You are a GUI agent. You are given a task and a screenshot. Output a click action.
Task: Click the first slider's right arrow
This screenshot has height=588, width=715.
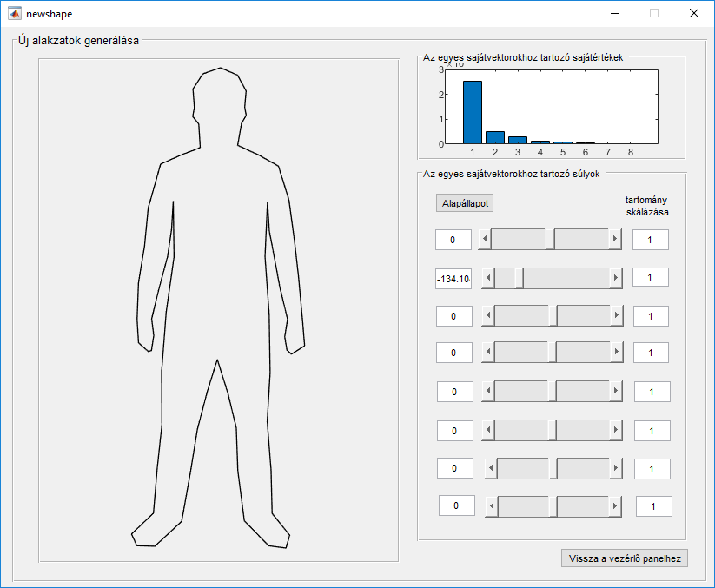[615, 239]
